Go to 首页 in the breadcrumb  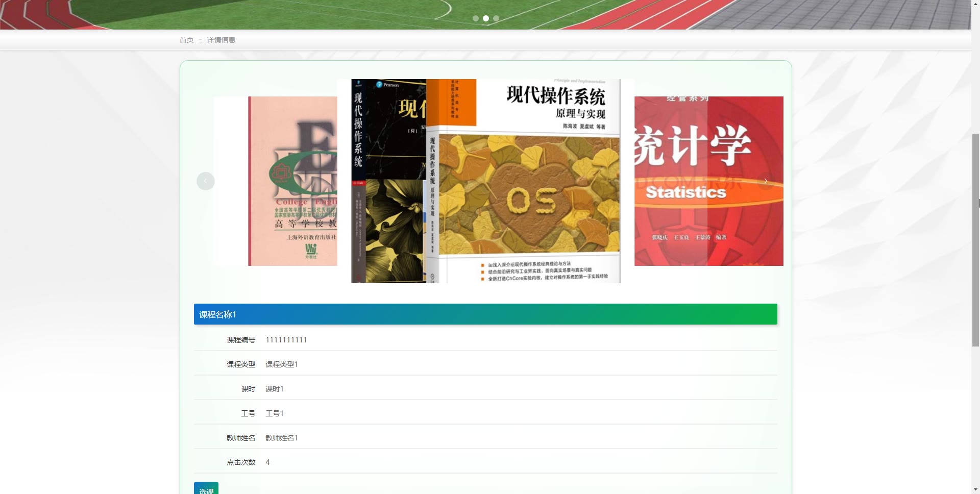pyautogui.click(x=186, y=40)
